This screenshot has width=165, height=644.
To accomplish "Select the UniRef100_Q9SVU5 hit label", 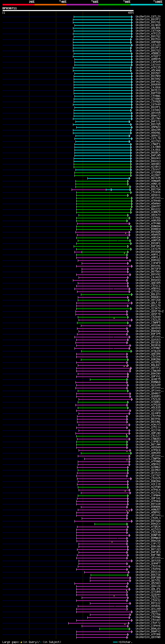I will (148, 113).
